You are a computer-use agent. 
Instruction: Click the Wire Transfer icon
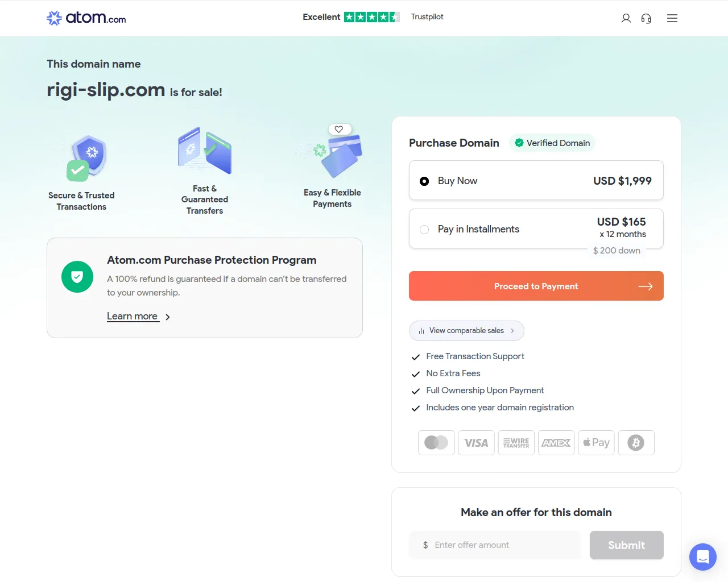pos(516,443)
